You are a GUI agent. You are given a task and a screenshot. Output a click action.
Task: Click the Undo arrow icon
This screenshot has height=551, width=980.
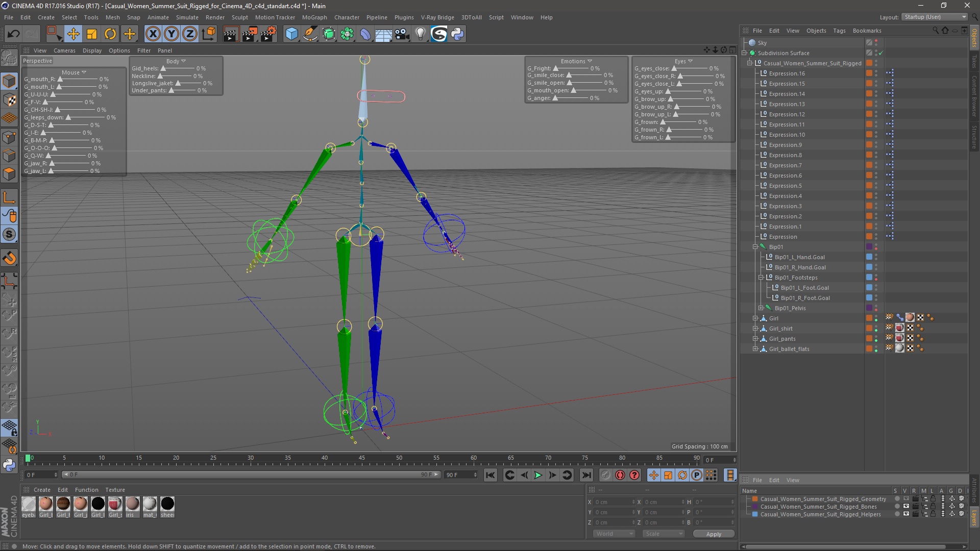13,34
